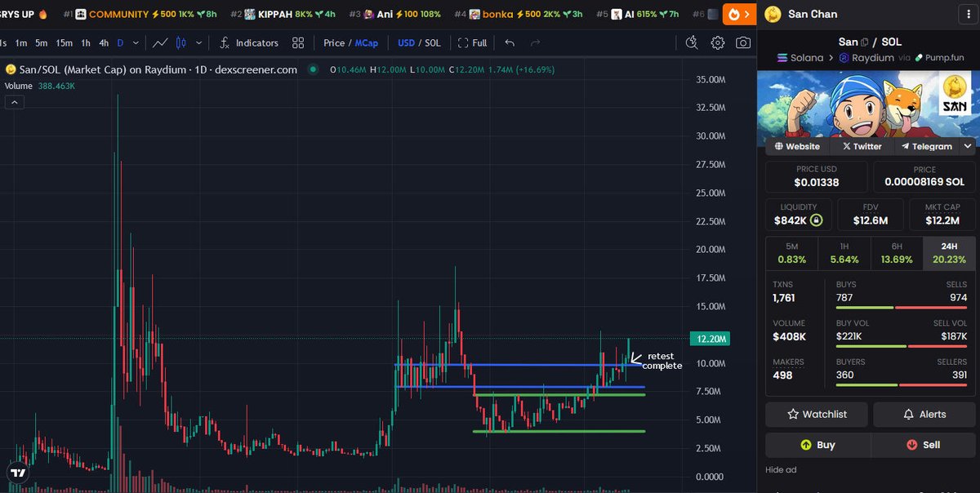Click the FDV $12.6M box
Image resolution: width=980 pixels, height=493 pixels.
pyautogui.click(x=871, y=215)
